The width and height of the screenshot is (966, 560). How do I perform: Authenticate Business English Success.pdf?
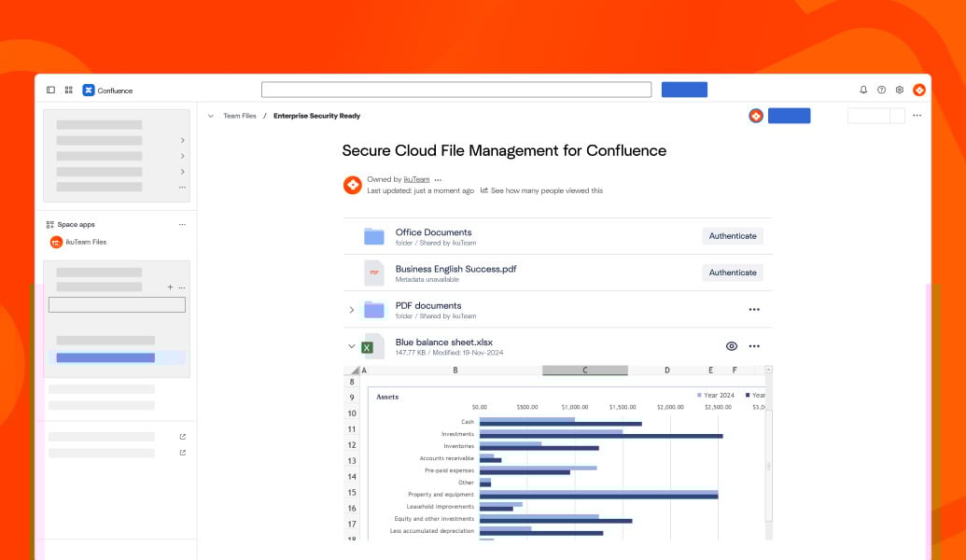(732, 273)
